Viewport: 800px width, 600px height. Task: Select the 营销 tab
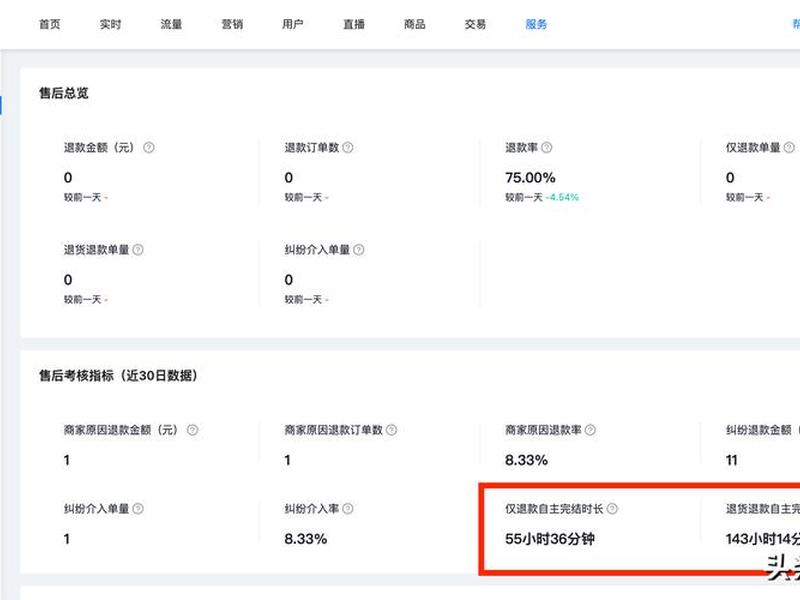232,24
